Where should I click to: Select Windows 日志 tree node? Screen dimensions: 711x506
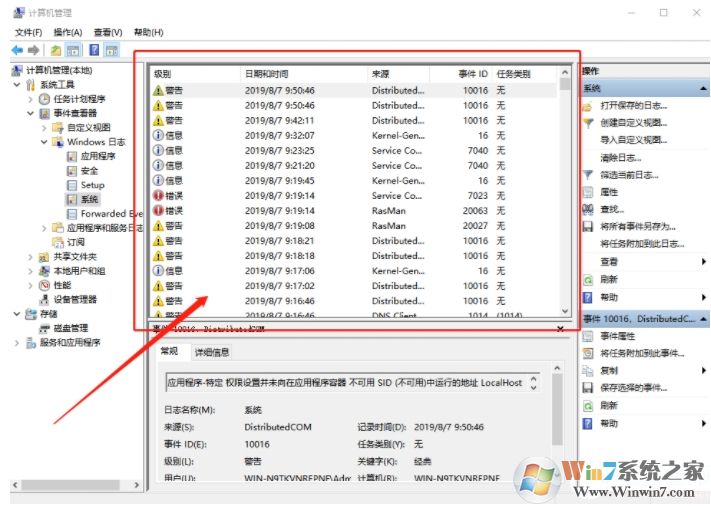click(x=96, y=142)
